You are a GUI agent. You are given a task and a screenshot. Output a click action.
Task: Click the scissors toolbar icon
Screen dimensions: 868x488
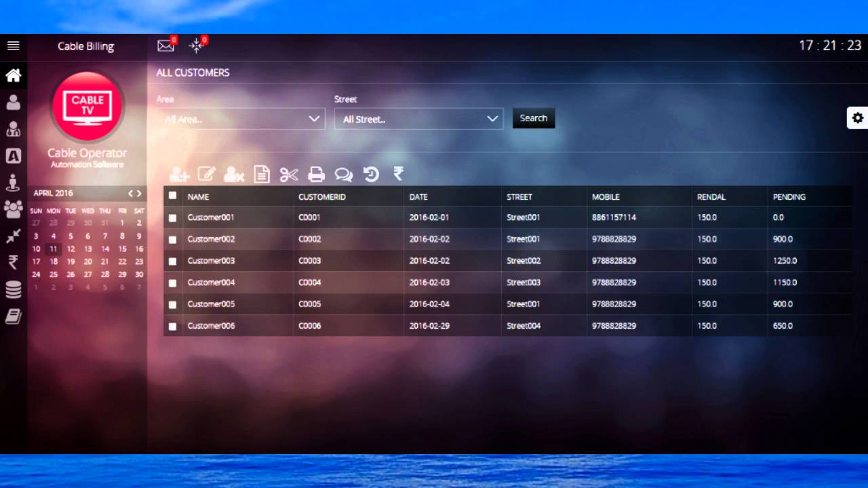pyautogui.click(x=289, y=174)
